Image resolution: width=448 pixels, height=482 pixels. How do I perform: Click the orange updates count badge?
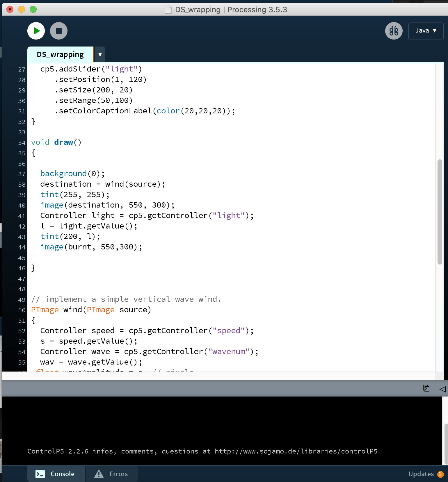(440, 474)
